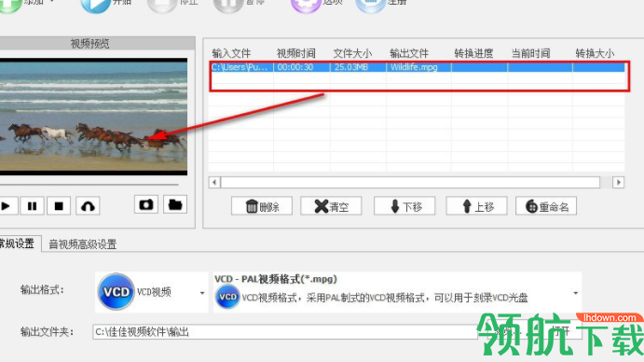
Task: Click the video preview seek bar
Action: 89,185
